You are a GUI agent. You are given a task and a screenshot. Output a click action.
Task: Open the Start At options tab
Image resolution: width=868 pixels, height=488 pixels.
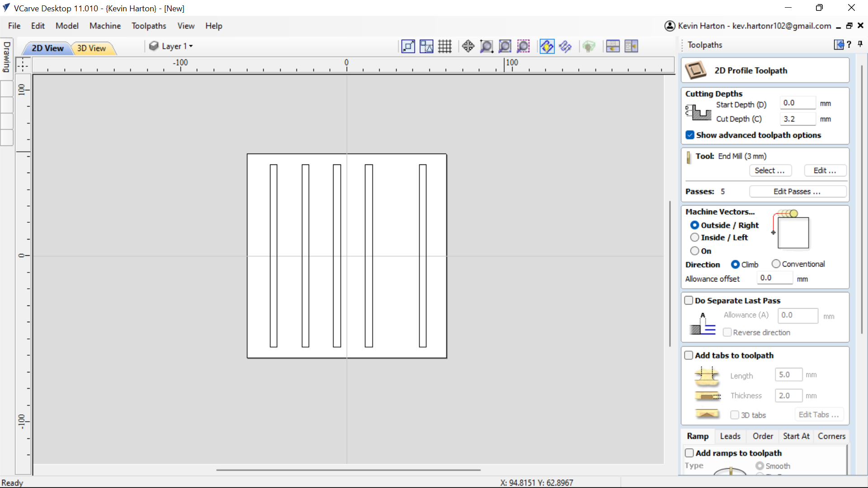796,436
